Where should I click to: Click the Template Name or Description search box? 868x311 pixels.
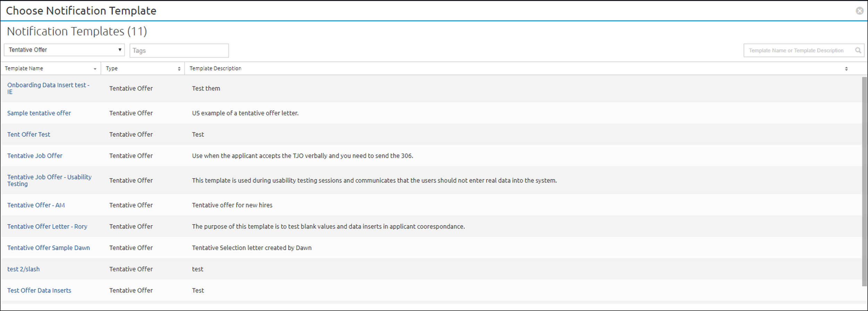pyautogui.click(x=804, y=50)
